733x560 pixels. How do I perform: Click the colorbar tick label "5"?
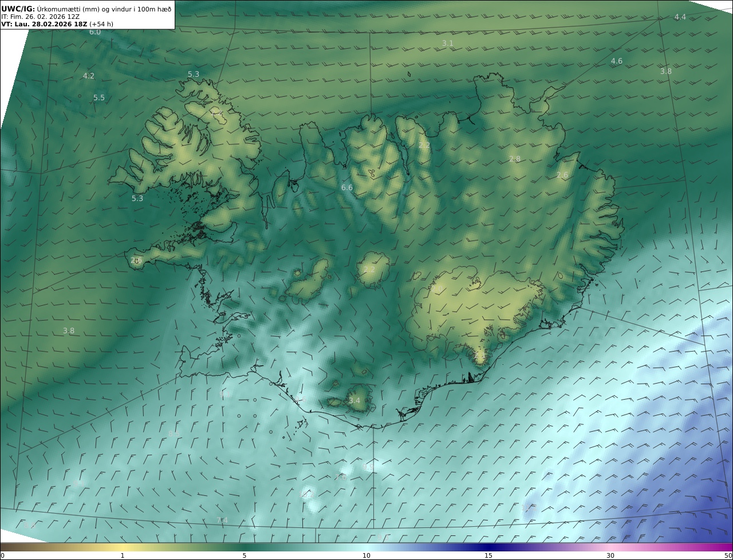(245, 555)
